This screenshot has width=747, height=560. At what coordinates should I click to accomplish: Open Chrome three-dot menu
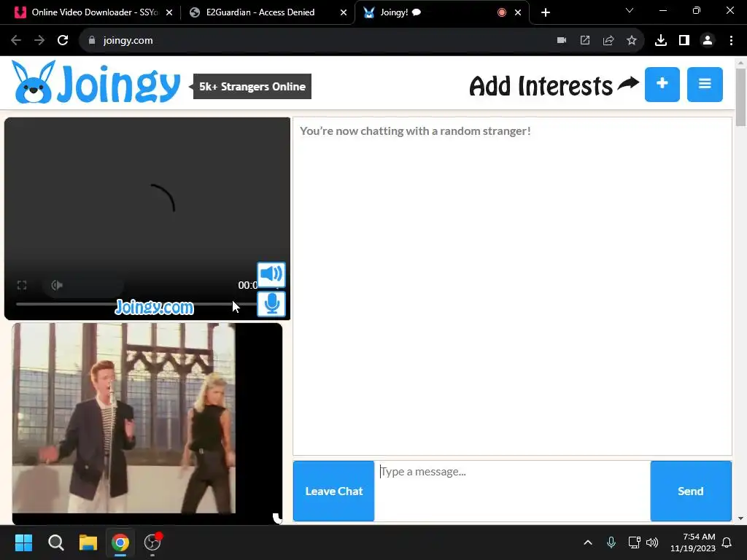(x=731, y=41)
